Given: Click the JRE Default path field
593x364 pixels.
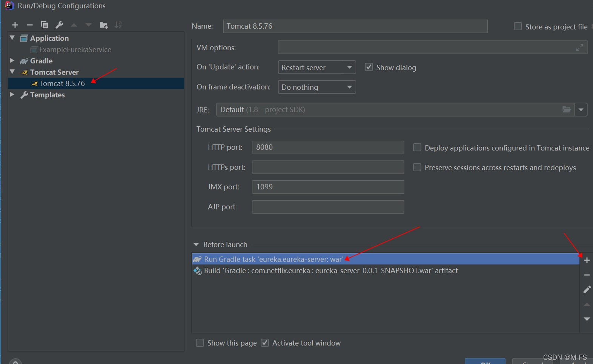Looking at the screenshot, I should [x=395, y=110].
